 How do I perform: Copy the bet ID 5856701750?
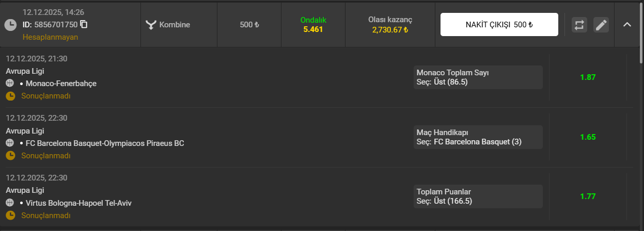[84, 24]
